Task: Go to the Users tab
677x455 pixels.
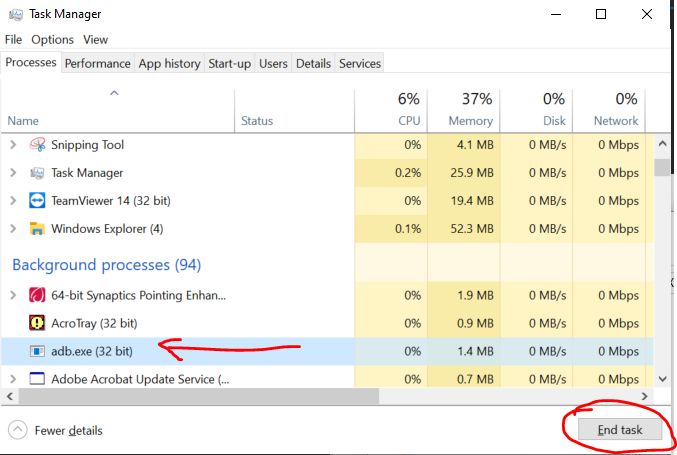Action: (x=273, y=63)
